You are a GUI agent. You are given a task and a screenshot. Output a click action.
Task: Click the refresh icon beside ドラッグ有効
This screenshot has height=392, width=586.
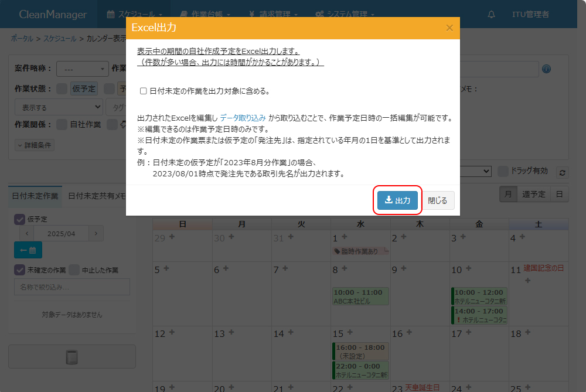click(562, 172)
